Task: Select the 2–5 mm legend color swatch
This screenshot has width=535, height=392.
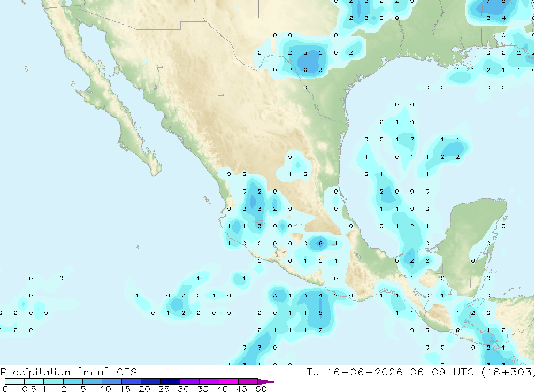Action: coord(73,381)
